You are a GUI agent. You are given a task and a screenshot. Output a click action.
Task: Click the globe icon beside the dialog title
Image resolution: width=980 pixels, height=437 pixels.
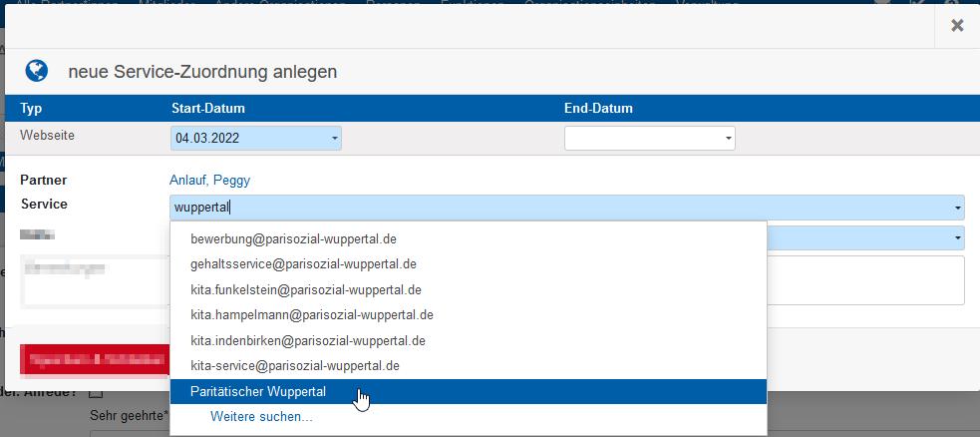(37, 71)
